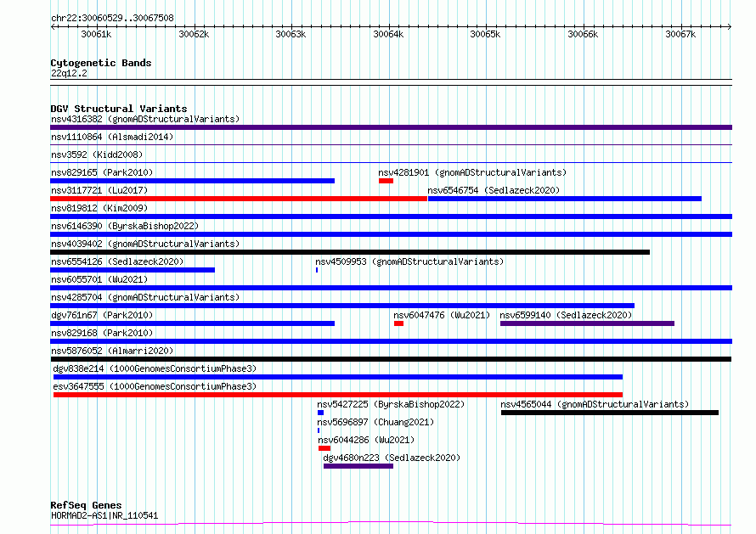Select the nsv6055701 blue bar
The image size is (756, 534).
click(x=391, y=288)
